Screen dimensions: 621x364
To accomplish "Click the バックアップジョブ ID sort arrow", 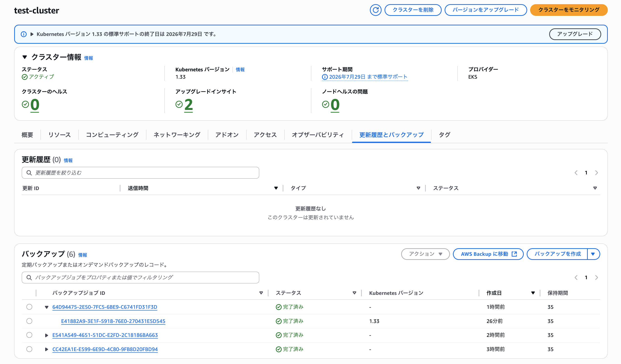I will tap(261, 293).
